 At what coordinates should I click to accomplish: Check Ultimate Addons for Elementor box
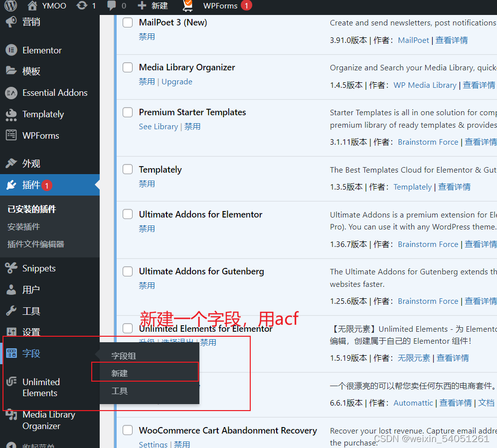tap(128, 214)
